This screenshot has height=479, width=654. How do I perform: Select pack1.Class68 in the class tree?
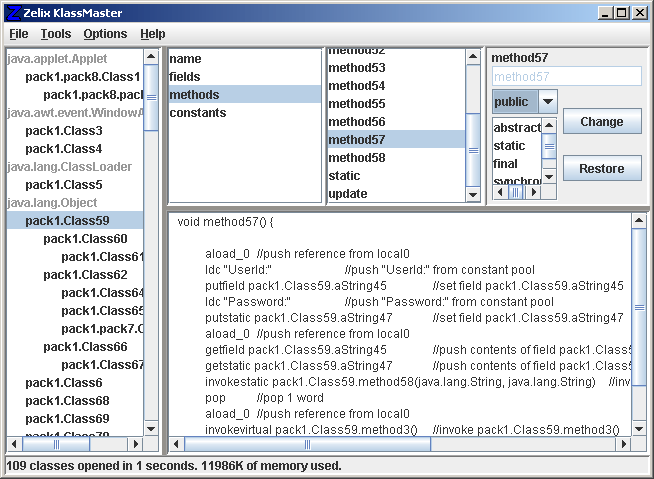[x=67, y=401]
